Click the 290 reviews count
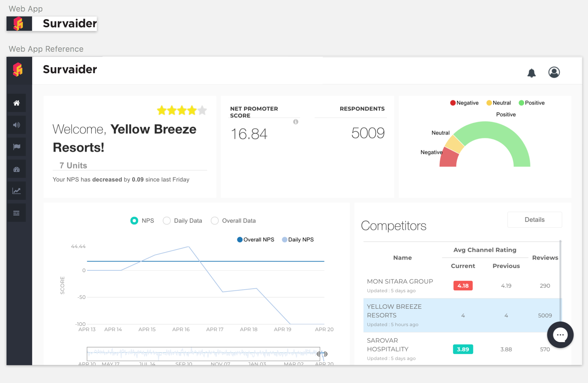This screenshot has width=588, height=383. 545,286
